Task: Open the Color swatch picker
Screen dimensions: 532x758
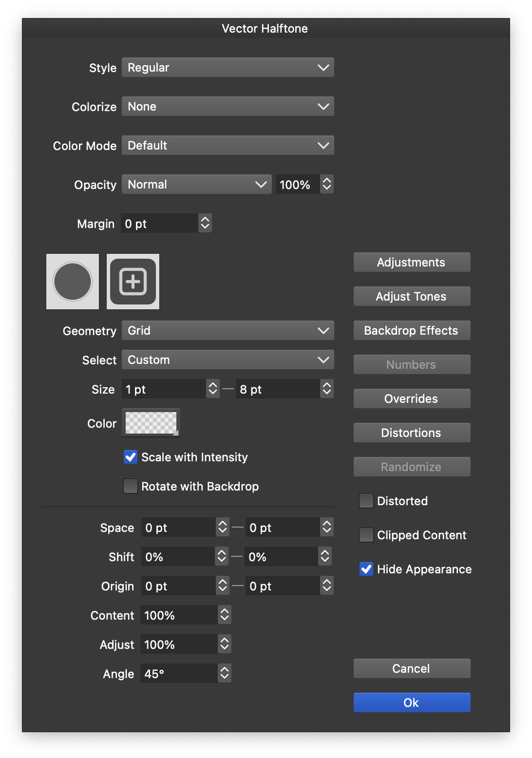Action: pos(151,423)
